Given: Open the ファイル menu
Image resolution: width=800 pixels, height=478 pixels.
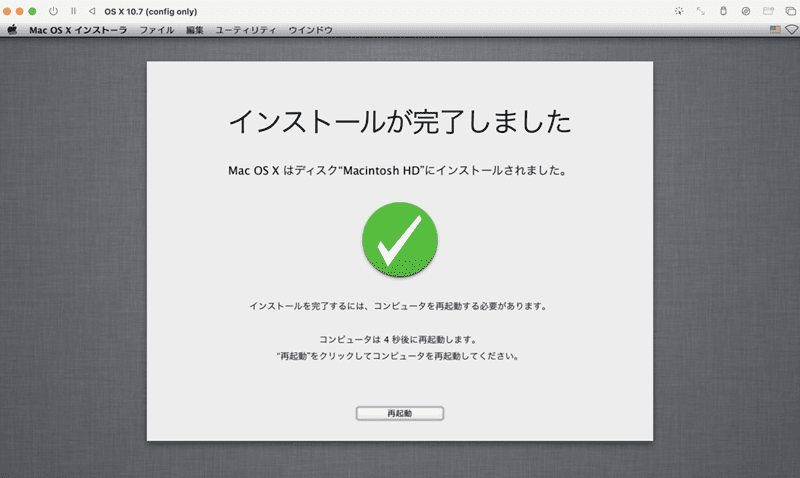Looking at the screenshot, I should pyautogui.click(x=157, y=30).
